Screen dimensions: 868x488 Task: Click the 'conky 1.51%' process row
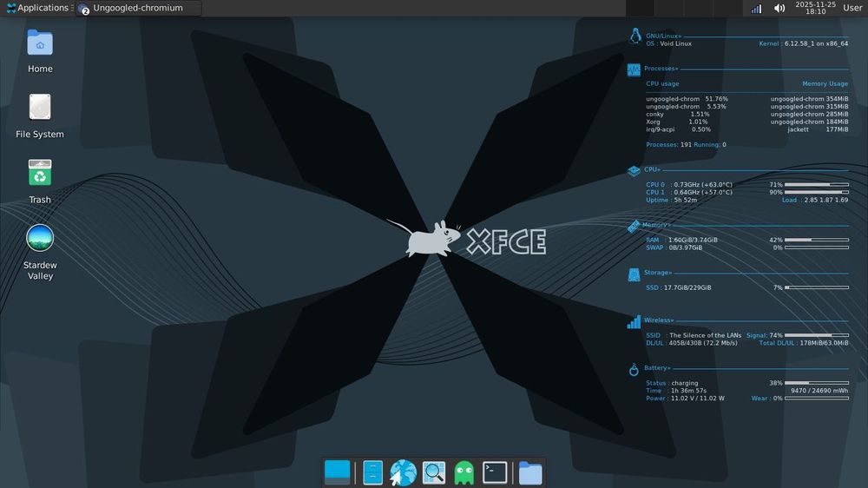click(678, 114)
